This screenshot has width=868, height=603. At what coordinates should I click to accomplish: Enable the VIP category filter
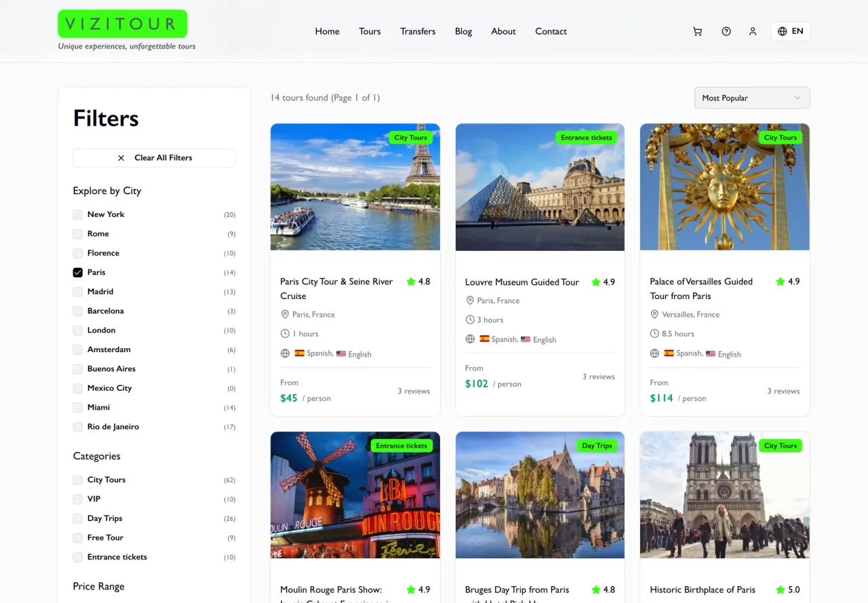pyautogui.click(x=78, y=499)
